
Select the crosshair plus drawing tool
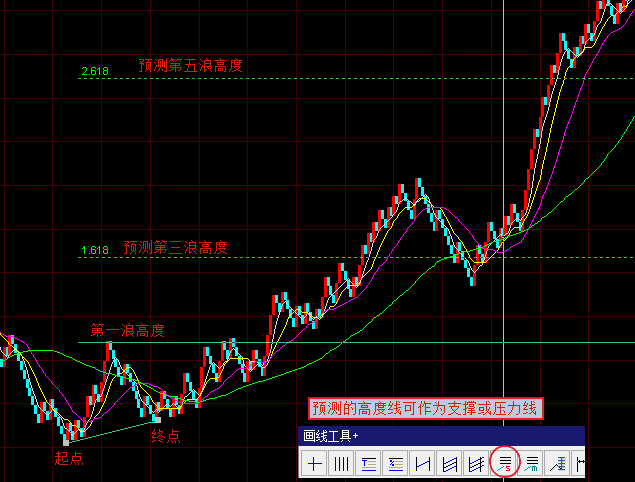click(315, 463)
